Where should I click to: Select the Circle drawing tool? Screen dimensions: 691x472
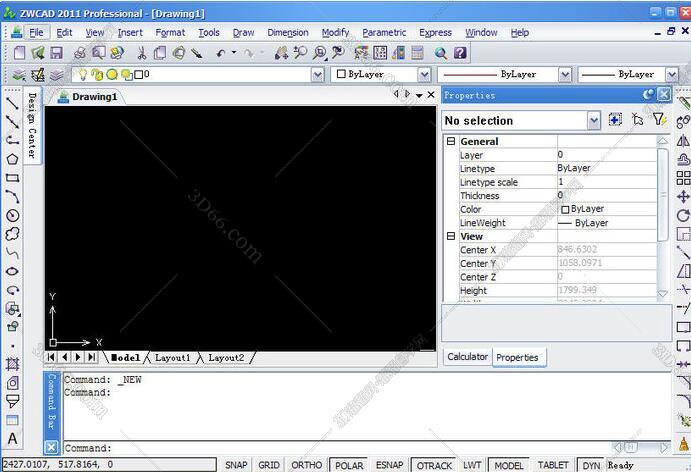pyautogui.click(x=12, y=215)
